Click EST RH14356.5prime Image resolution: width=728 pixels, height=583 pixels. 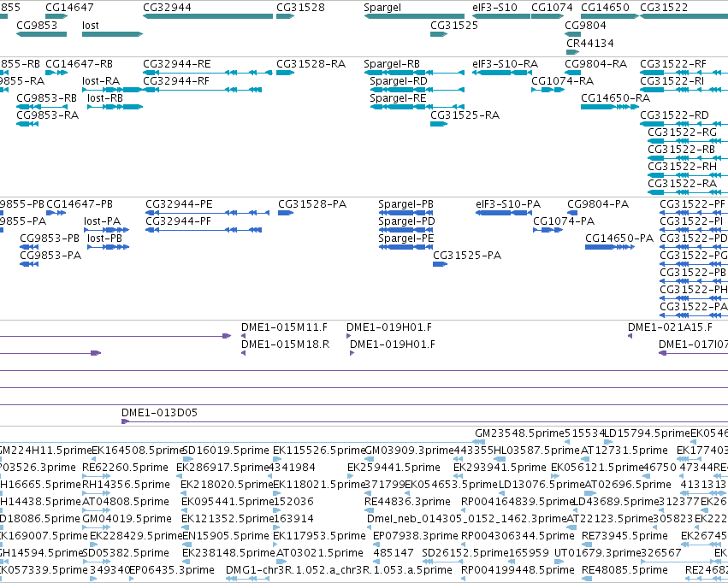(x=127, y=485)
